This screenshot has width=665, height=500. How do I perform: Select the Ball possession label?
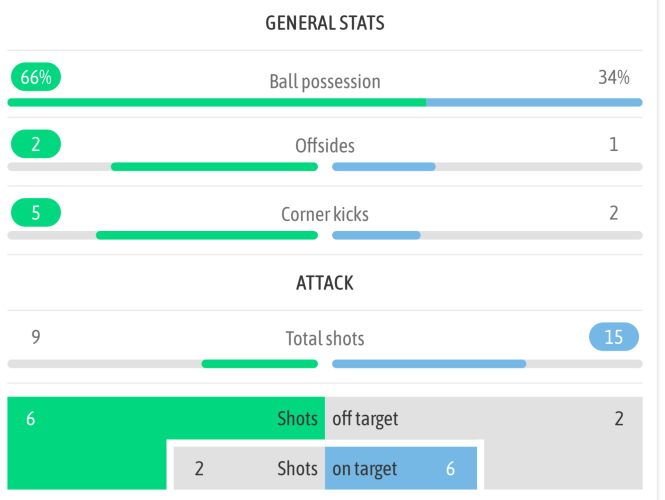click(x=324, y=81)
